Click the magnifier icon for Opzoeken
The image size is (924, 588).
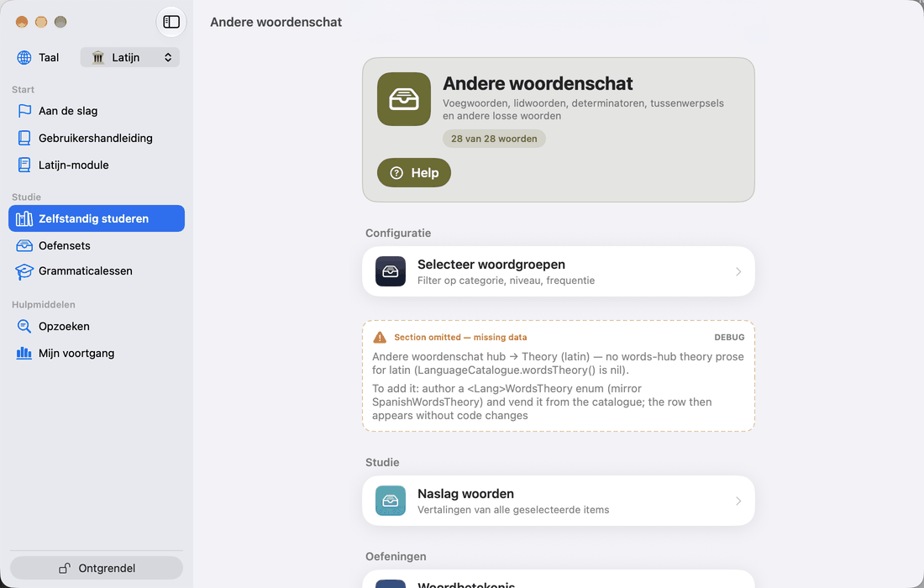point(24,327)
